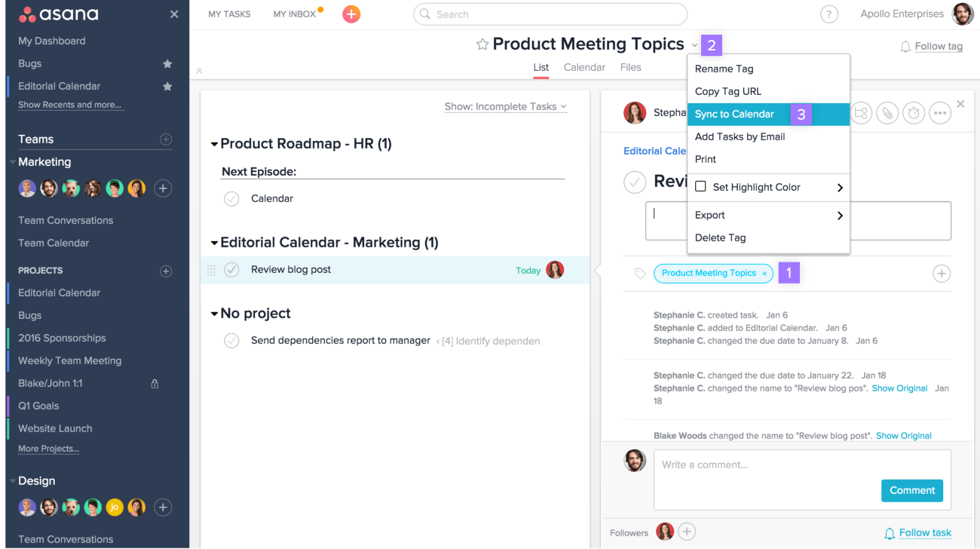
Task: Click the orange quick add plus button
Action: [351, 14]
